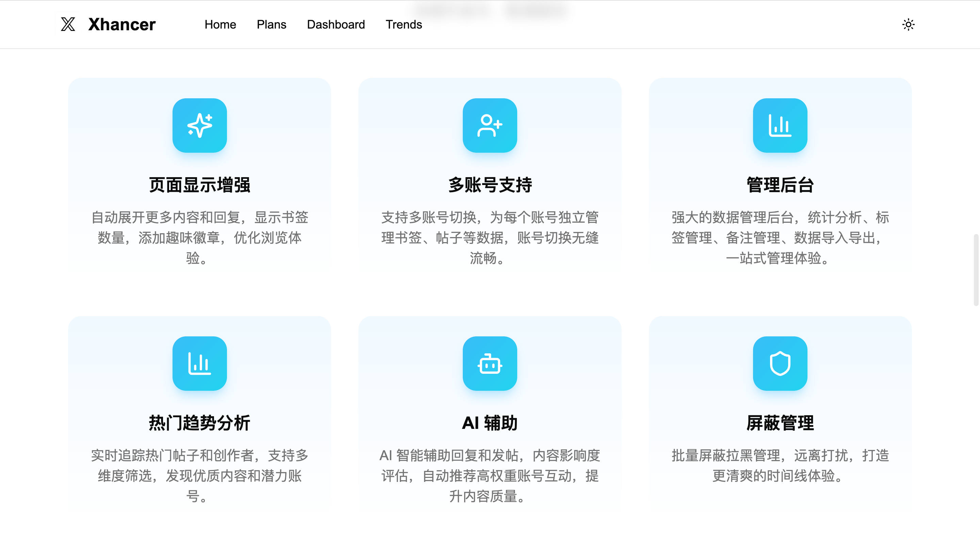
Task: Click the Xhancer X logo icon
Action: coord(68,24)
